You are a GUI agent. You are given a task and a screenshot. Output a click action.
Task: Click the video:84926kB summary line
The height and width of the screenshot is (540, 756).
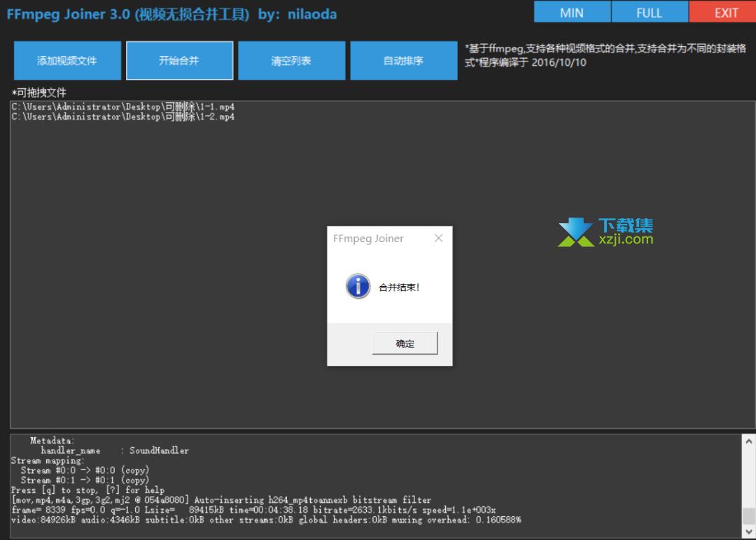(266, 520)
